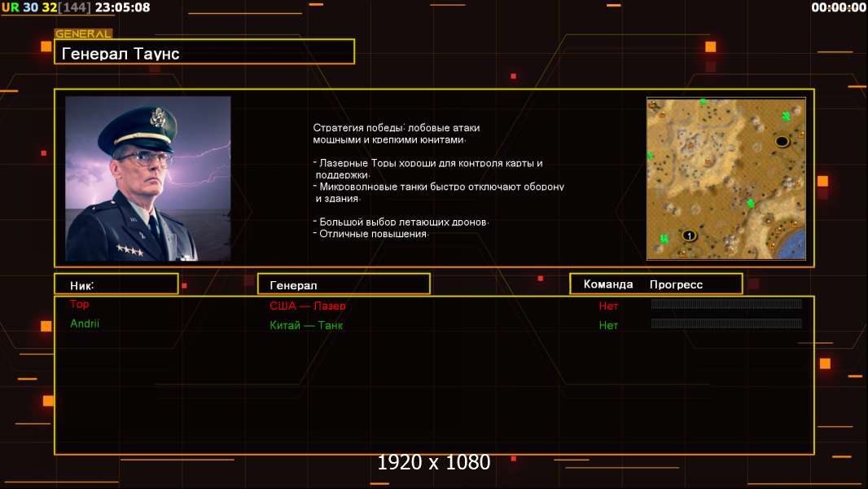Click faction 'Китай — Танк'
Screen dimensions: 868x489
(x=306, y=326)
